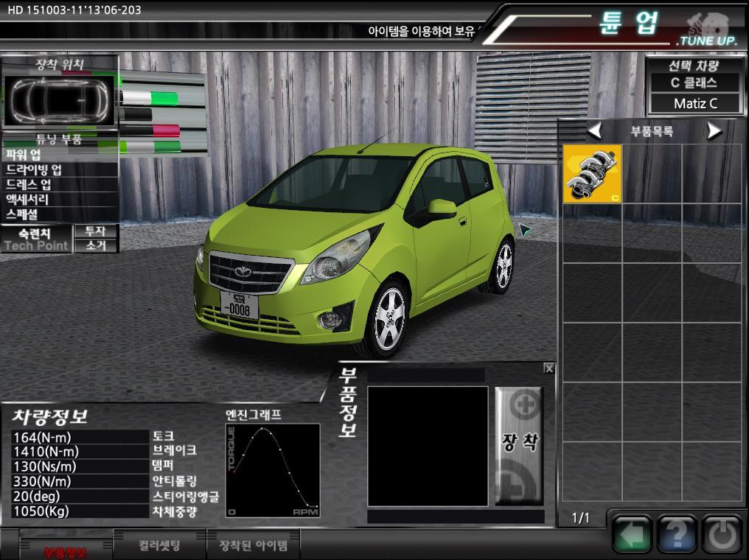Image resolution: width=749 pixels, height=560 pixels.
Task: Click the Matiz C vehicle name
Action: click(695, 103)
